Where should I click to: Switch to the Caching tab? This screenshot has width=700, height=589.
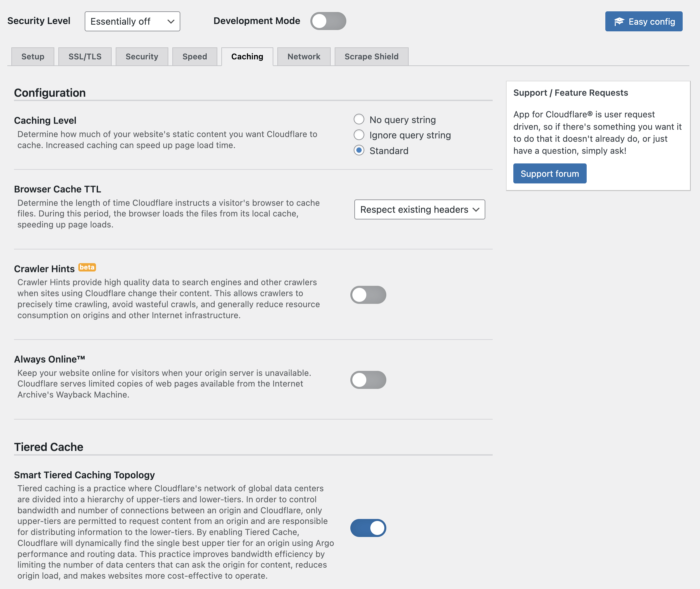[x=247, y=56]
